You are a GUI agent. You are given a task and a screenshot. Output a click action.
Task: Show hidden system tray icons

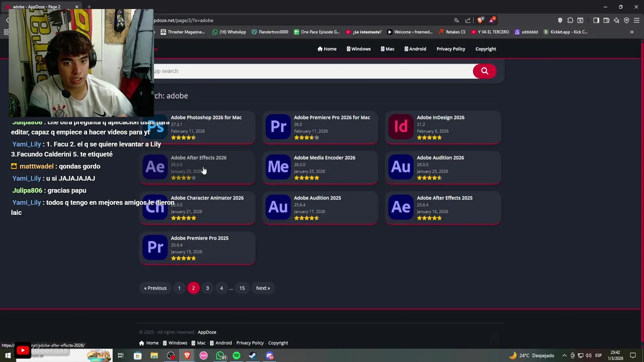coord(564,355)
